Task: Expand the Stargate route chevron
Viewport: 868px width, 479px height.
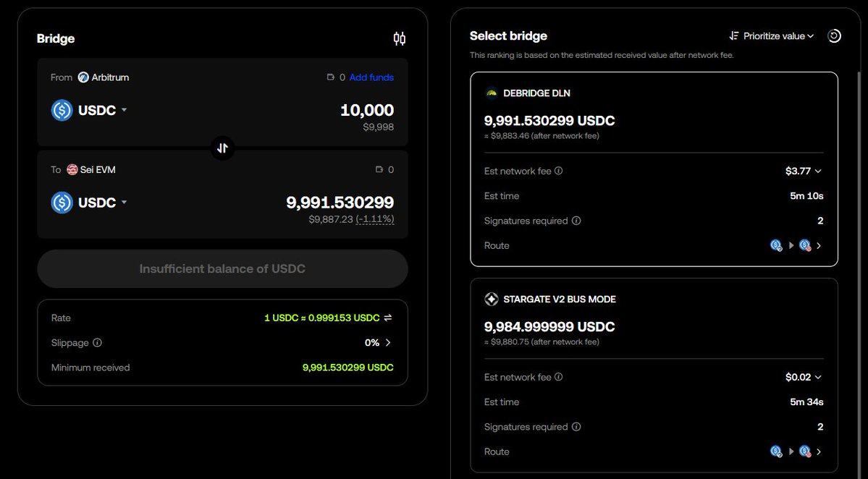Action: pyautogui.click(x=819, y=452)
